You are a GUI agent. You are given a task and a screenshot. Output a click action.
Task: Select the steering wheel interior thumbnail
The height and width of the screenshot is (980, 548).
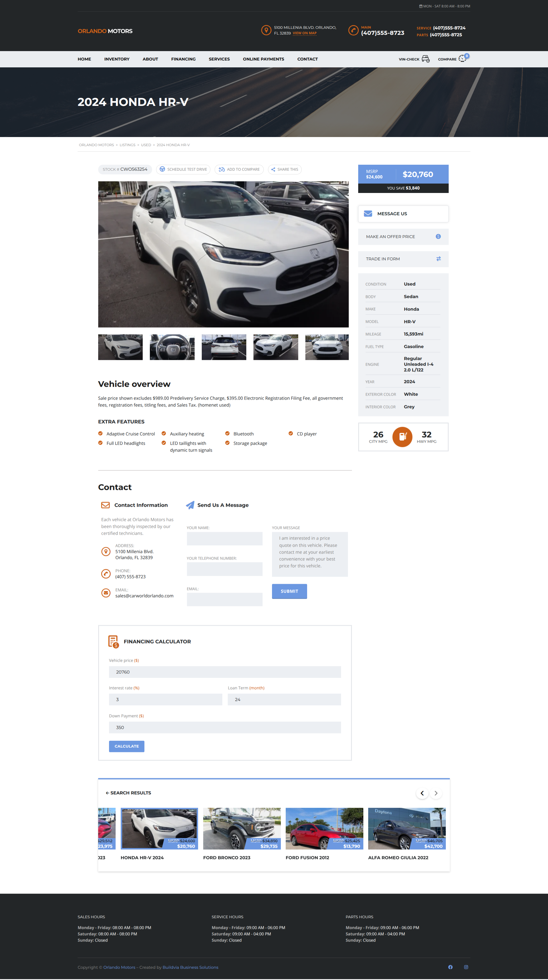click(172, 347)
